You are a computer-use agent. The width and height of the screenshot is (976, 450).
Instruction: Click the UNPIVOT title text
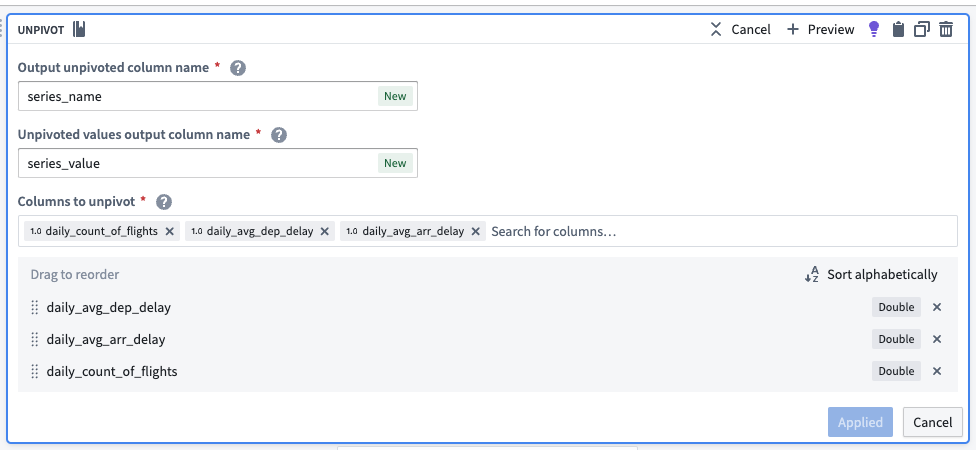41,30
